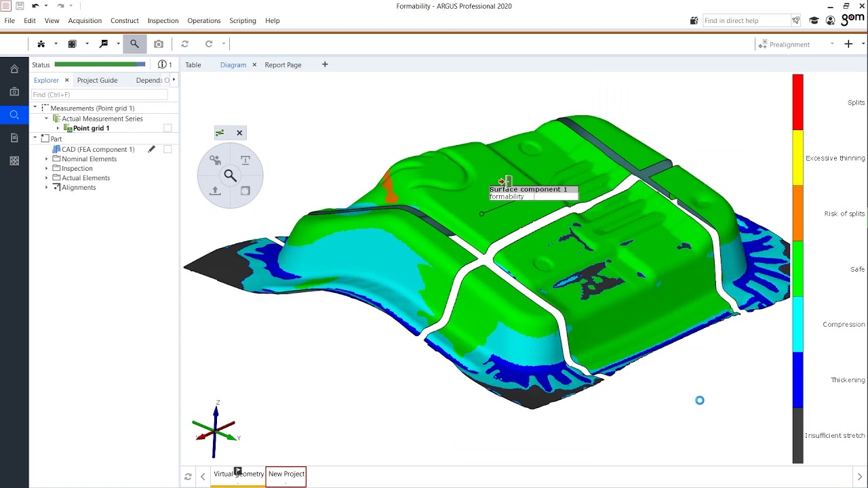This screenshot has width=868, height=488.
Task: Open the Inspection menu
Action: point(163,21)
